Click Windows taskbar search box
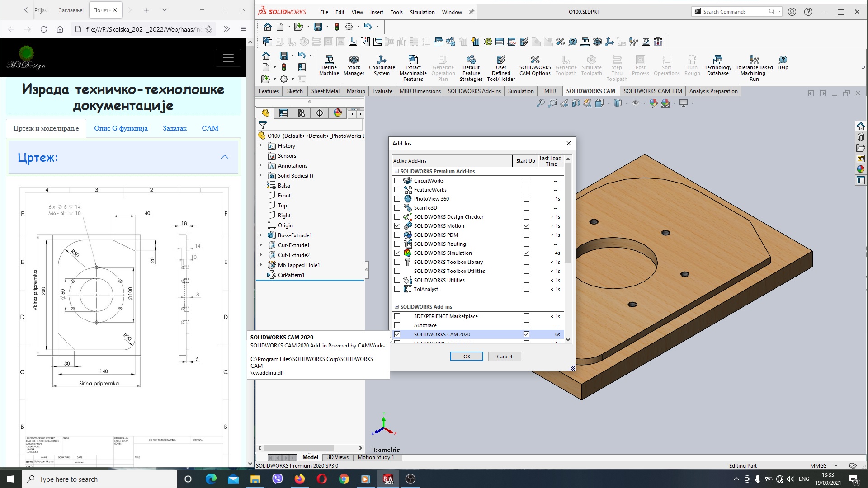The height and width of the screenshot is (488, 868). [99, 479]
